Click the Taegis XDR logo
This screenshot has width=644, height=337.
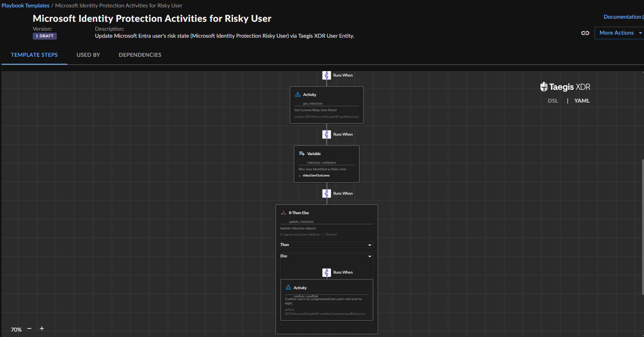pos(565,87)
